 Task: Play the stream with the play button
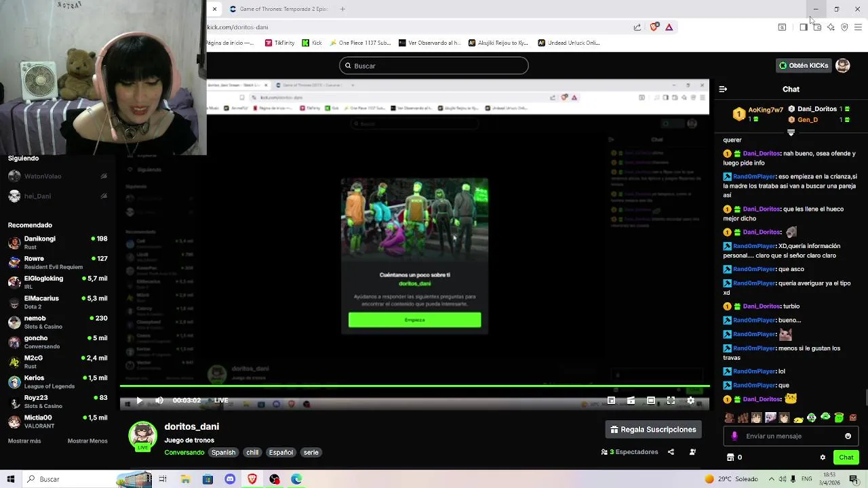point(139,401)
